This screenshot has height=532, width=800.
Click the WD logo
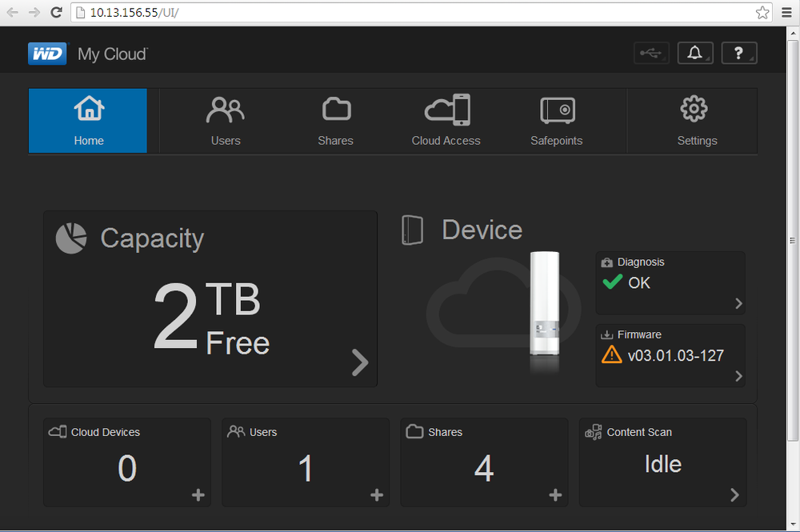pyautogui.click(x=47, y=54)
